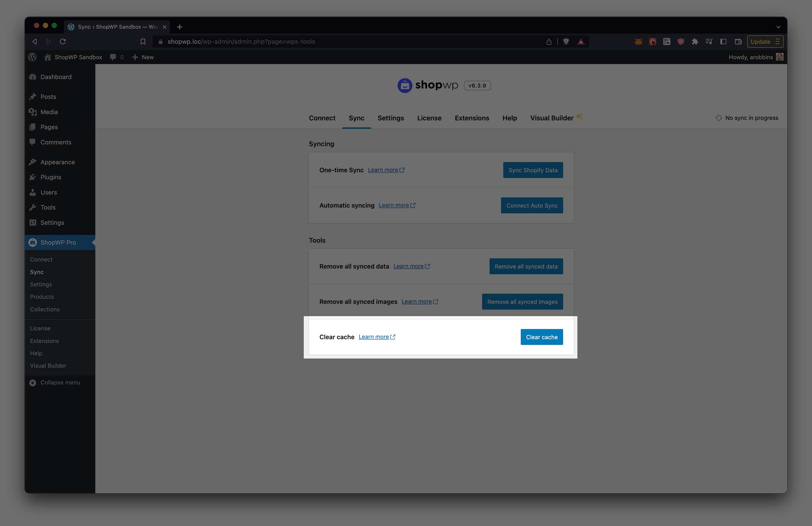Learn more about automatic syncing
This screenshot has width=812, height=526.
click(393, 205)
